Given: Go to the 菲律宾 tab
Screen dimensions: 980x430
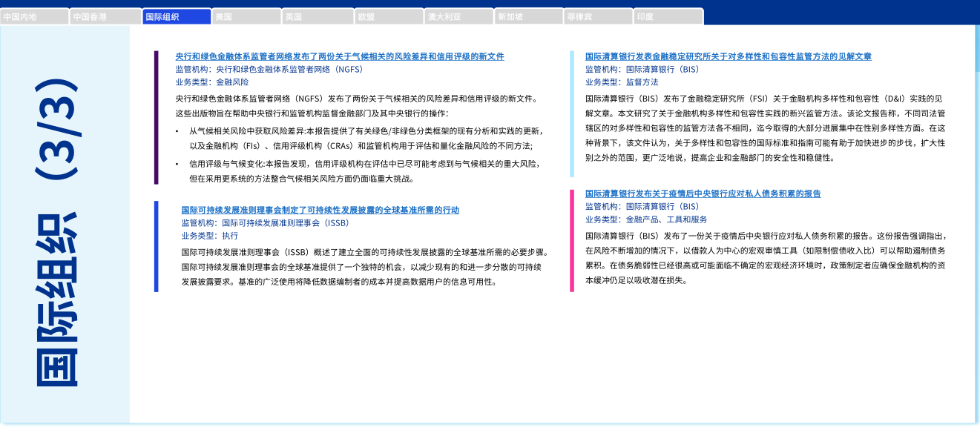Looking at the screenshot, I should pos(597,16).
